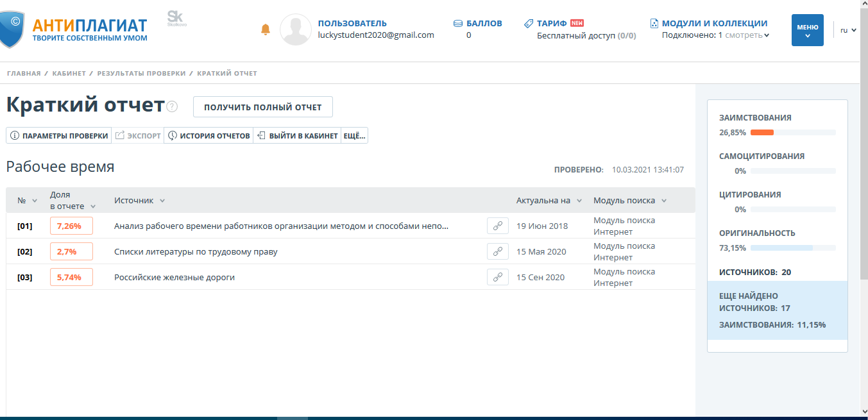Click Выйти в кабинет toolbar button
The width and height of the screenshot is (868, 420).
coord(297,136)
